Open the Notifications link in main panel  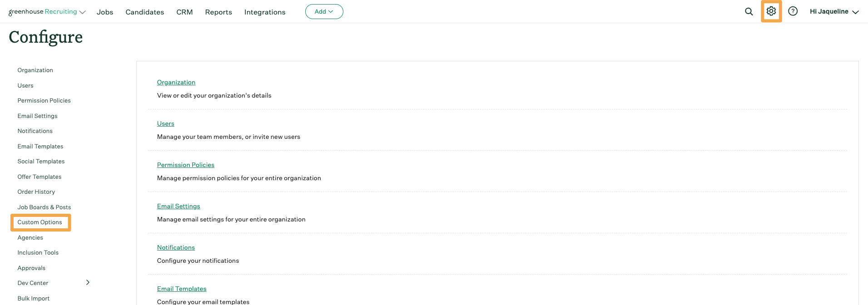coord(176,247)
